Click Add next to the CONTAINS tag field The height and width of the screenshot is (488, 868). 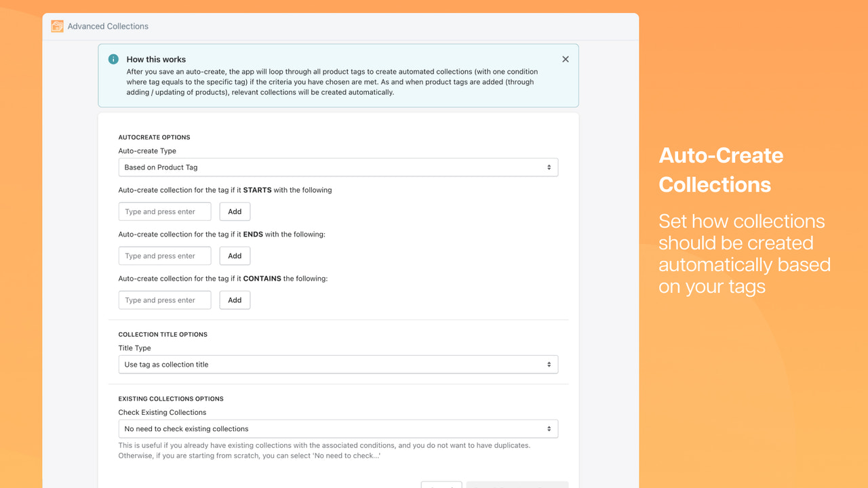point(235,300)
